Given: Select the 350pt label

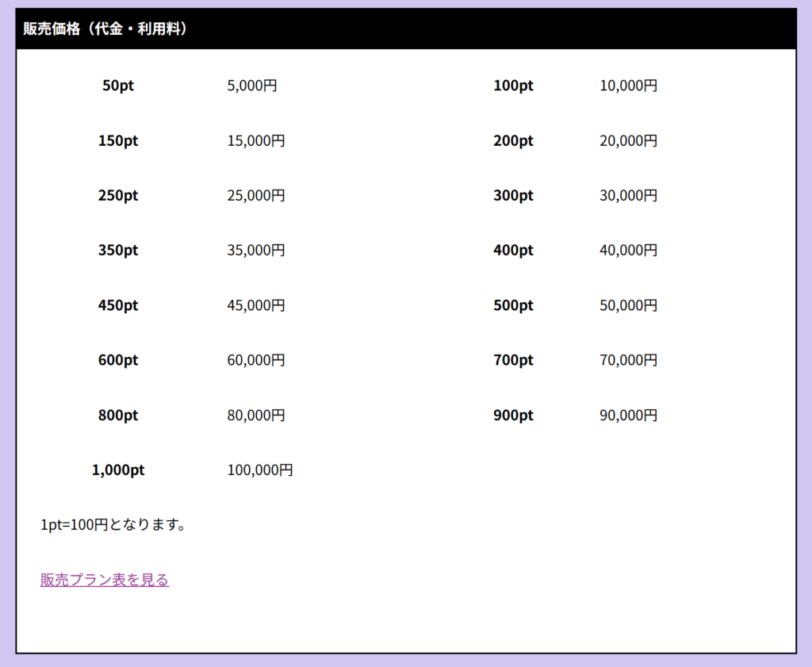Looking at the screenshot, I should click(118, 251).
